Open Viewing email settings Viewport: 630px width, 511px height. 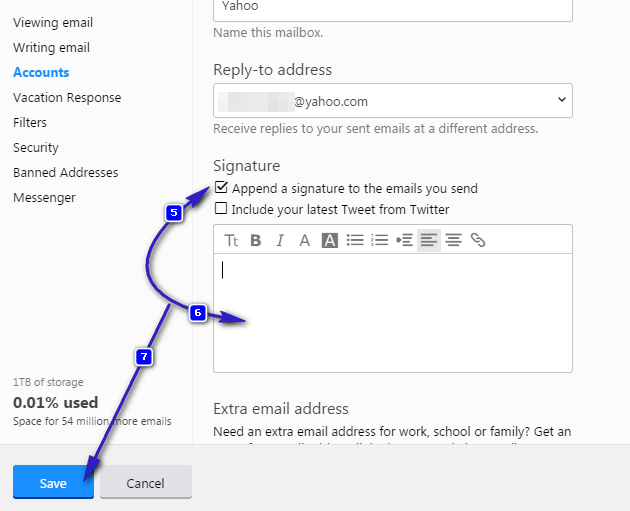coord(53,22)
